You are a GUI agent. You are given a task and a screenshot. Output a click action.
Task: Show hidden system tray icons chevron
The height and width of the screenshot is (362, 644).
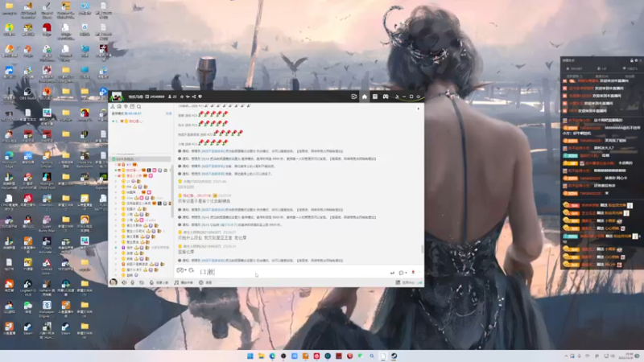pos(566,356)
